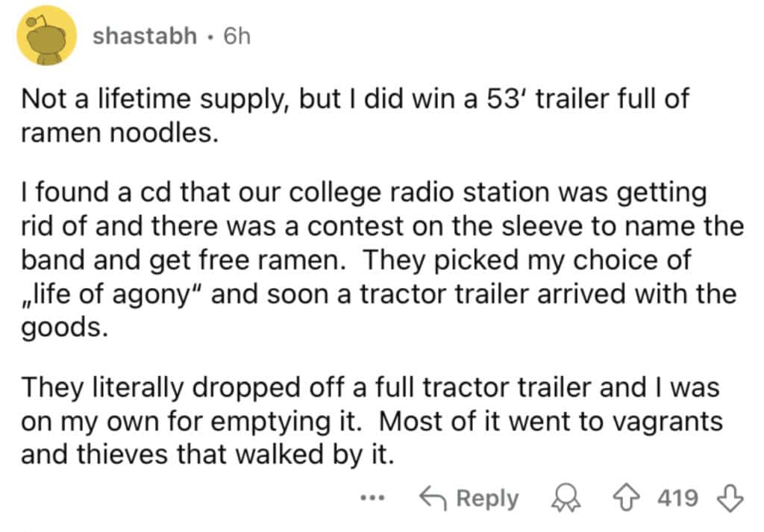764x532 pixels.
Task: Open shastabh's Snoo avatar
Action: click(x=47, y=36)
